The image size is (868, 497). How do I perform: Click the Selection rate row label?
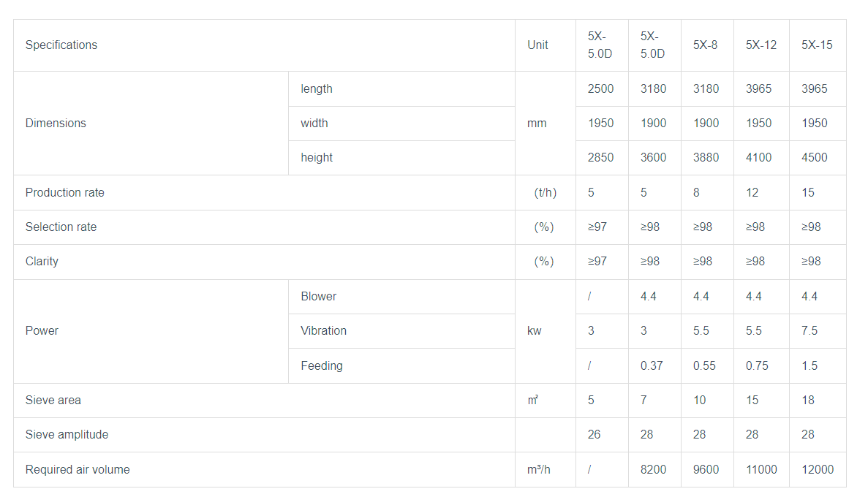tap(61, 227)
